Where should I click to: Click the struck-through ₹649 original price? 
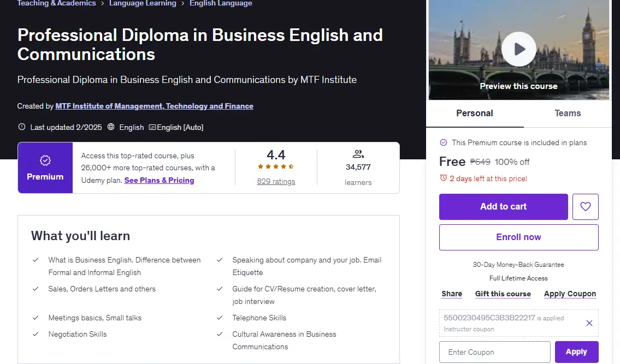click(480, 162)
